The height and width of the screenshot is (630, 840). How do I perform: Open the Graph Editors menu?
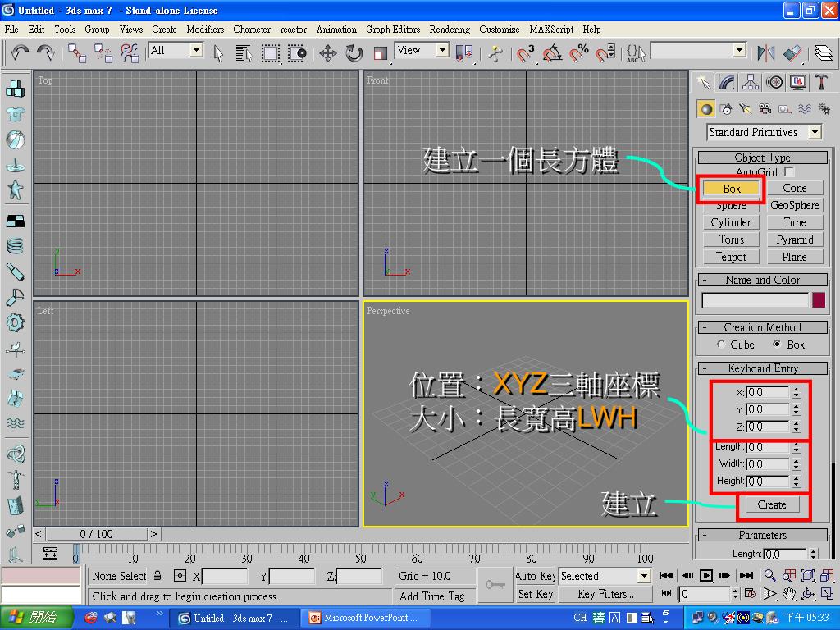point(393,30)
